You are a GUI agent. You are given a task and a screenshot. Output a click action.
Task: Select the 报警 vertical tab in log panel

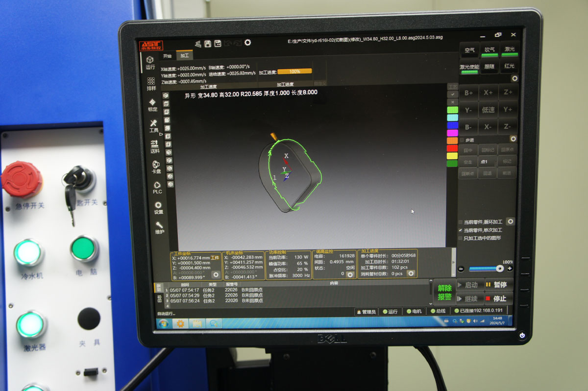(158, 288)
